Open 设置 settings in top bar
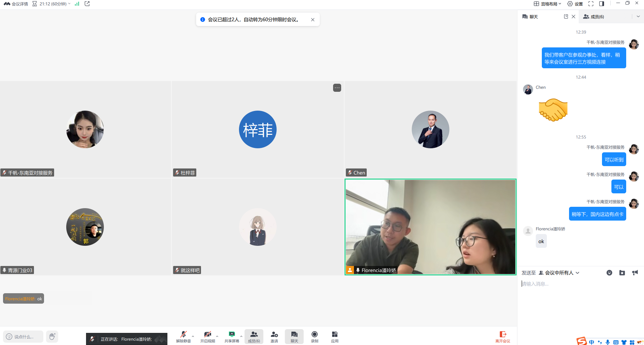644x345 pixels. pos(575,4)
